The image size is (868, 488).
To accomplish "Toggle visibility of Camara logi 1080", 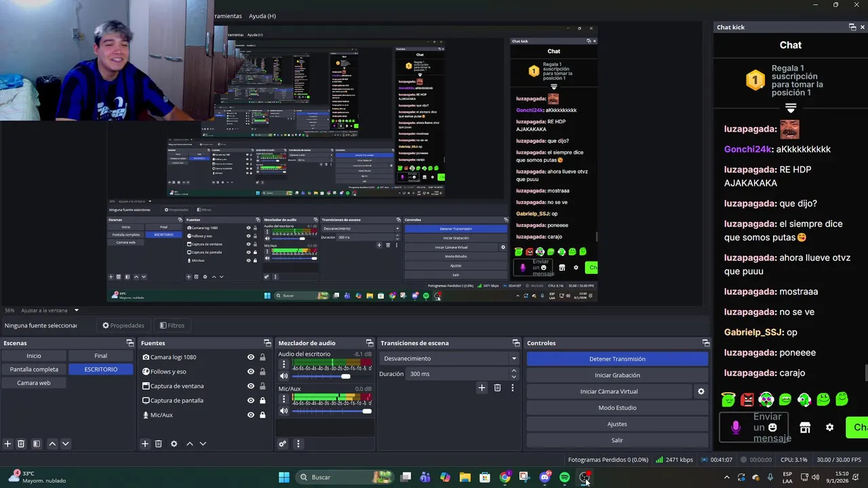I will (x=251, y=357).
